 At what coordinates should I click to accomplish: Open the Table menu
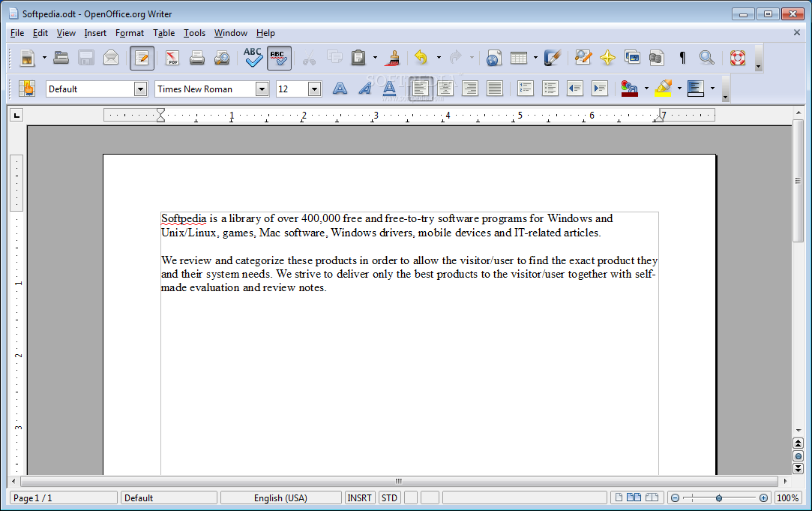[163, 33]
